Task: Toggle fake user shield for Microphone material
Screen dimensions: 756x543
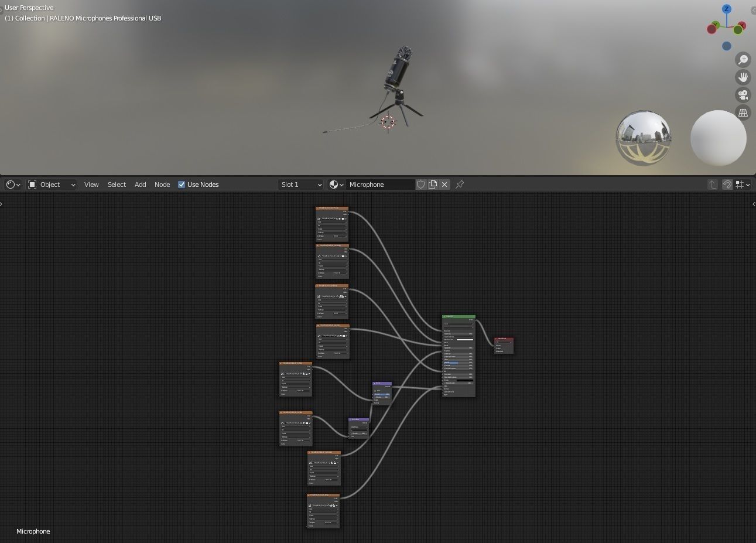Action: (420, 185)
